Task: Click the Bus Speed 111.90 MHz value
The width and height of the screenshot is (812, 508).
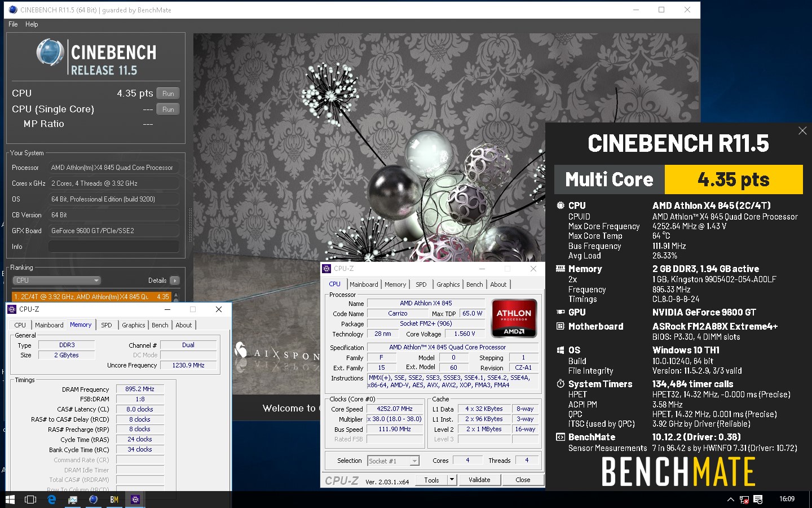Action: (x=395, y=429)
